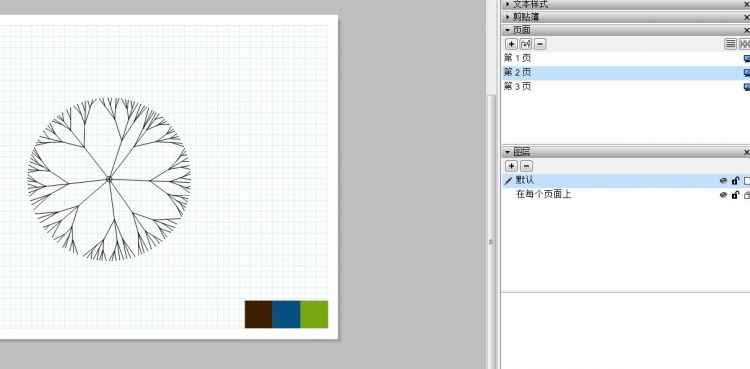The height and width of the screenshot is (369, 750).
Task: Add a new layer in 图层 panel
Action: tap(511, 166)
